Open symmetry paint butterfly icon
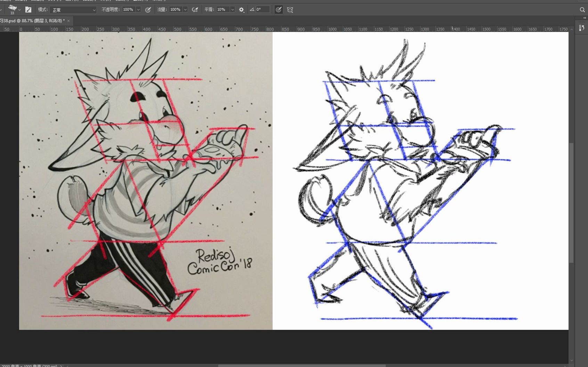Screen dimensions: 588x367 click(290, 10)
